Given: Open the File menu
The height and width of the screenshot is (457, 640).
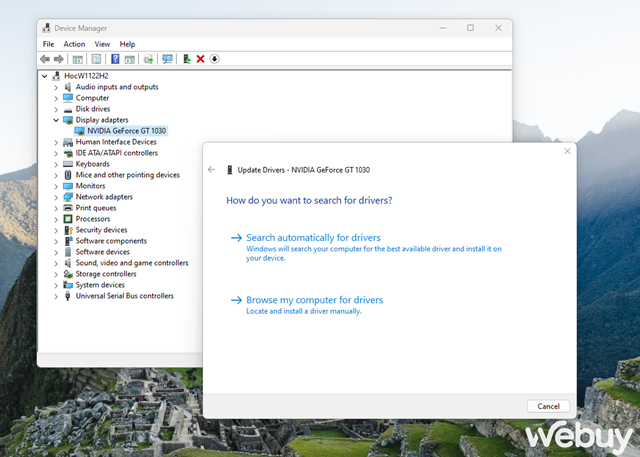Looking at the screenshot, I should 48,44.
